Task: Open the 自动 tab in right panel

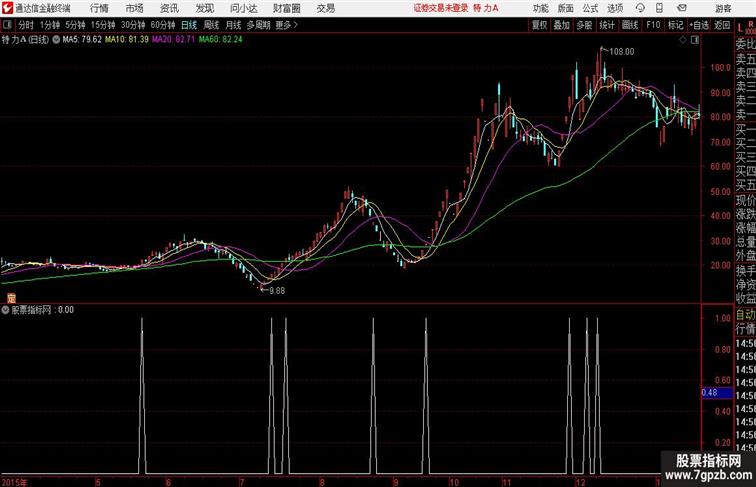Action: tap(745, 315)
